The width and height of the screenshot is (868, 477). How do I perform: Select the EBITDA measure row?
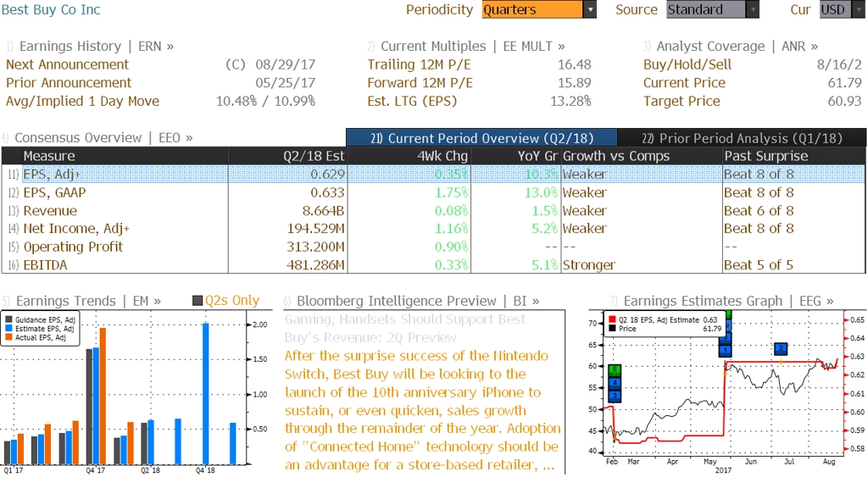[x=433, y=265]
